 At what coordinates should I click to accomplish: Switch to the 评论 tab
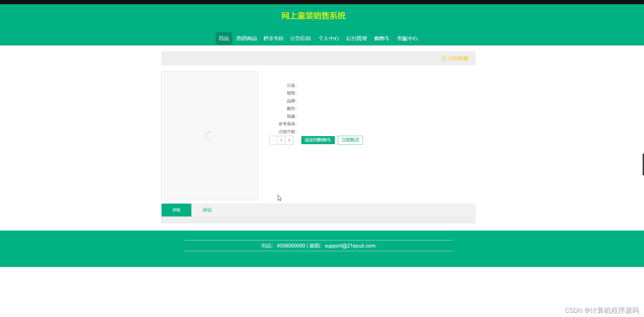(x=207, y=210)
